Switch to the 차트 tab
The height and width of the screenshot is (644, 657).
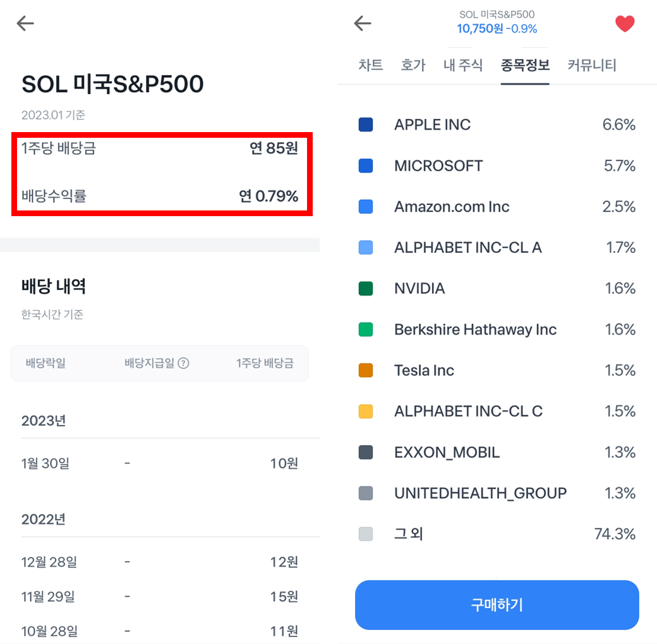coord(371,64)
